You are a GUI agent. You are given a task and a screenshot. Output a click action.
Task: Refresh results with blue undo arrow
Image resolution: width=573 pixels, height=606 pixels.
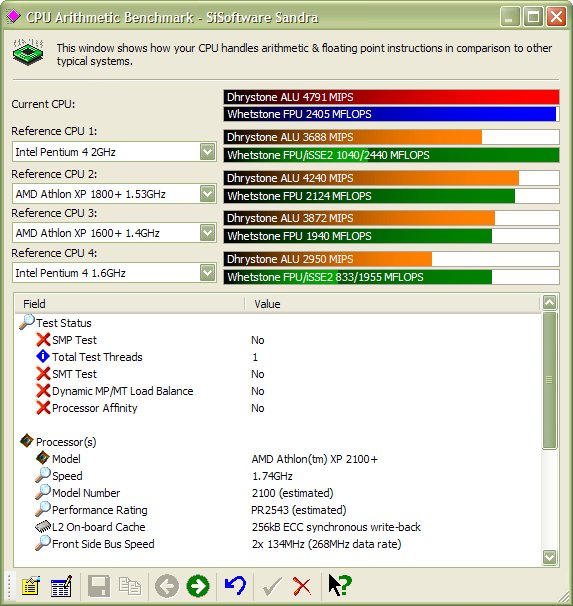tap(235, 586)
